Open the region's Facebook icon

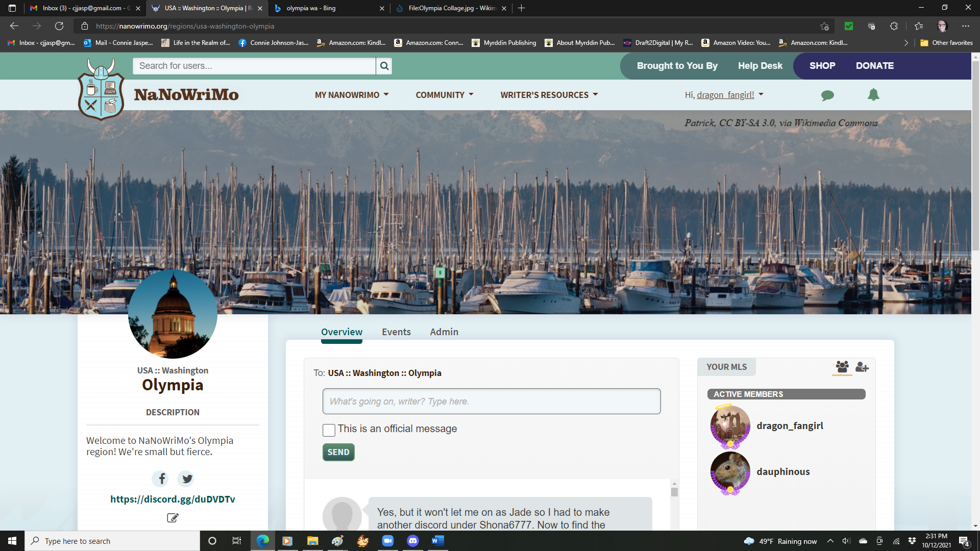160,479
